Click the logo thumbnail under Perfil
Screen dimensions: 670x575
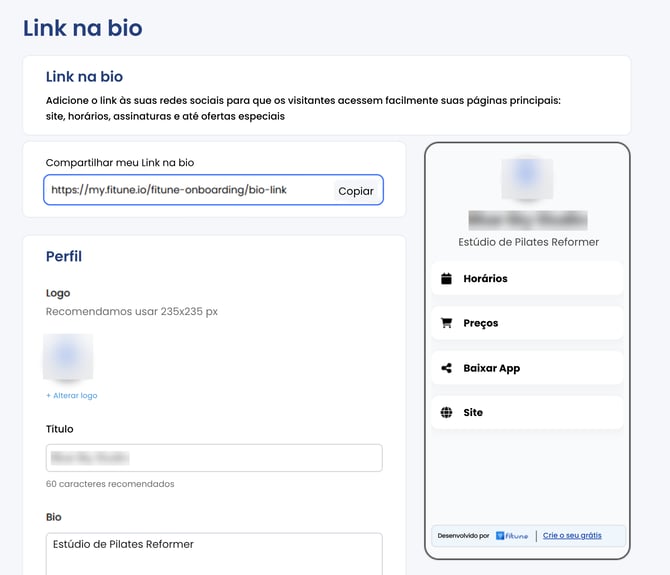click(x=68, y=357)
